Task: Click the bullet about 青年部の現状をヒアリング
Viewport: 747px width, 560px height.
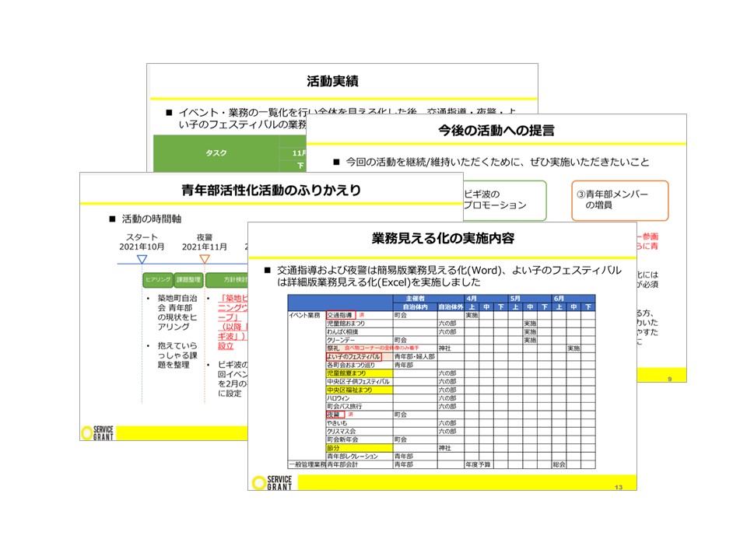Action: pyautogui.click(x=177, y=313)
